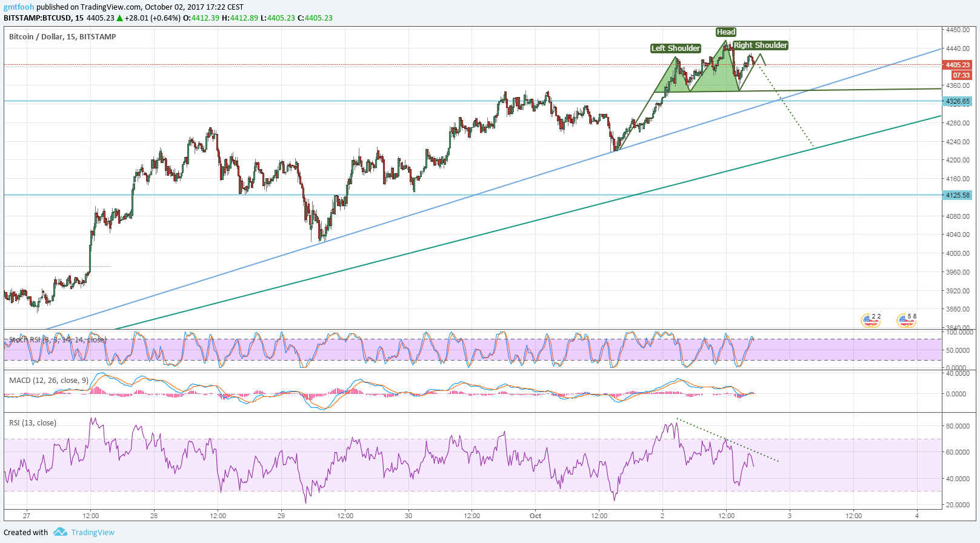This screenshot has width=980, height=543.
Task: Click the 4326.65 horizontal line price tag
Action: click(958, 102)
